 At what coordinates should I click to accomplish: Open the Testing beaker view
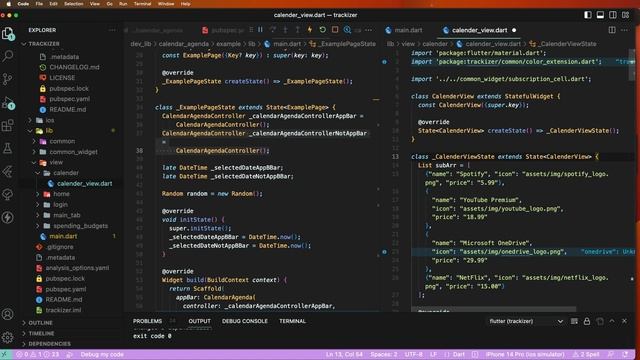tap(8, 148)
